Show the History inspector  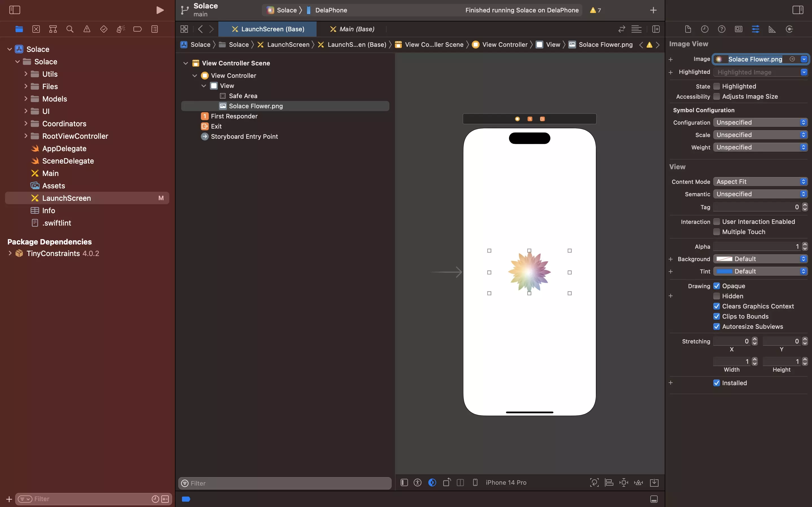pyautogui.click(x=705, y=29)
